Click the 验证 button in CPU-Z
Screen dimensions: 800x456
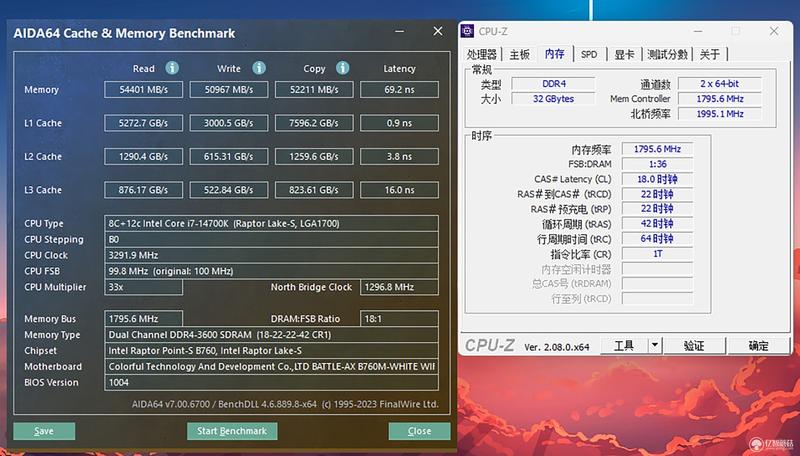coord(694,345)
